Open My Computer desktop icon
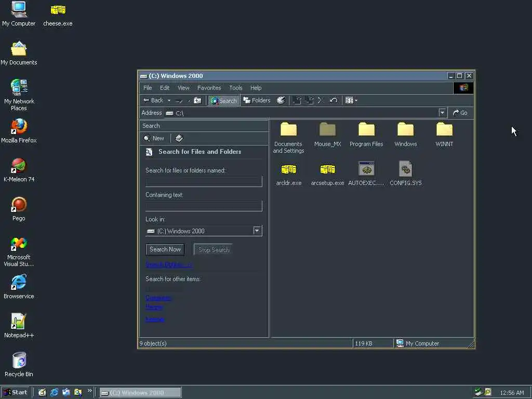This screenshot has width=532, height=399. tap(19, 14)
